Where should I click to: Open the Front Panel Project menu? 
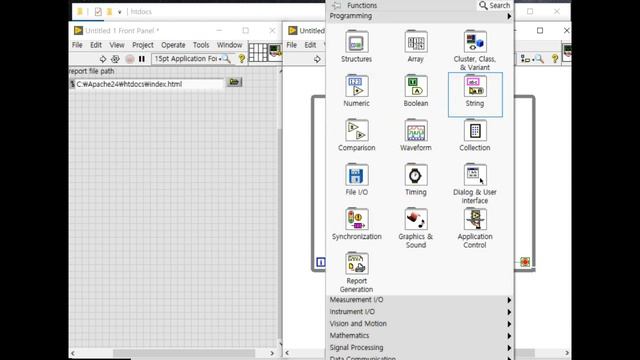tap(143, 45)
